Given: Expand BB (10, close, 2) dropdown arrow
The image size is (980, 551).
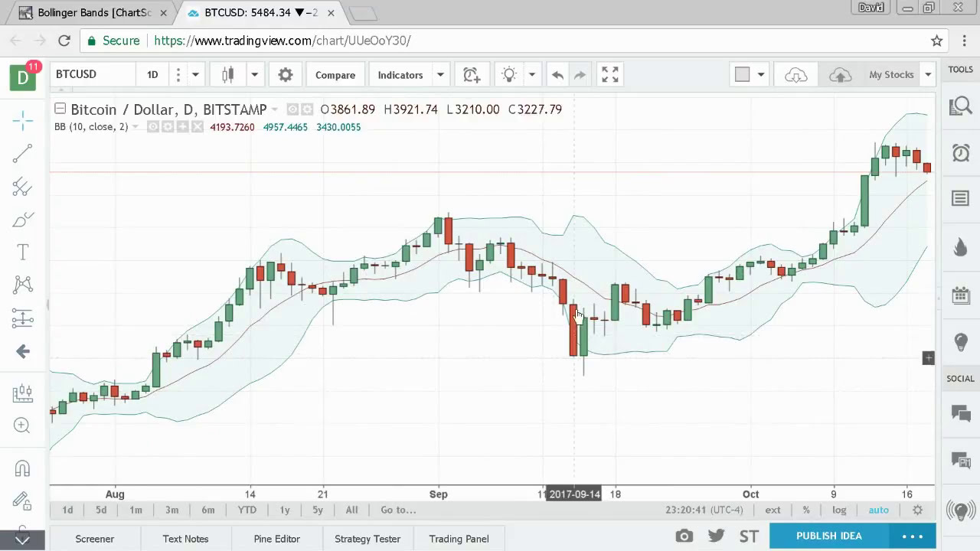Looking at the screenshot, I should point(136,127).
